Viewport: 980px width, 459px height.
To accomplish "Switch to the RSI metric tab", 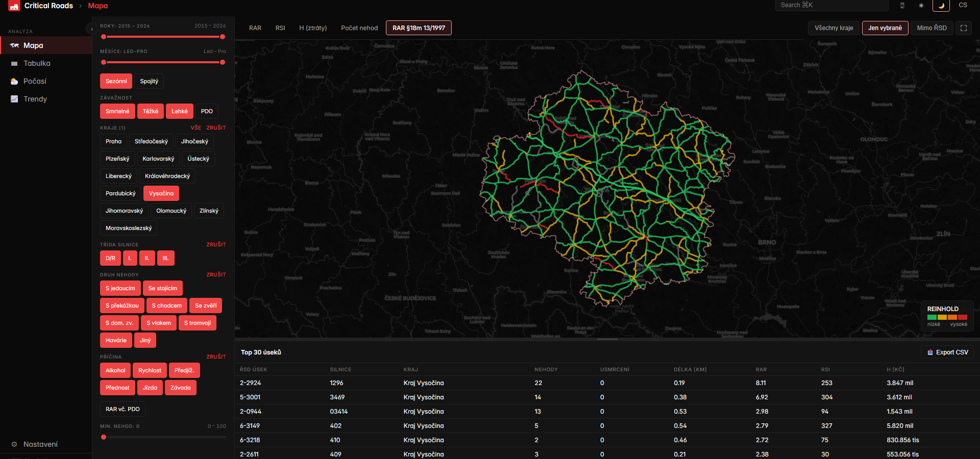I will pos(280,28).
